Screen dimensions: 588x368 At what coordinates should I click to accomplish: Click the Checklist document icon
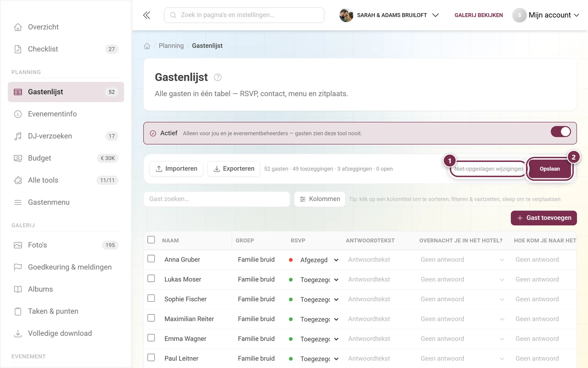pyautogui.click(x=18, y=49)
